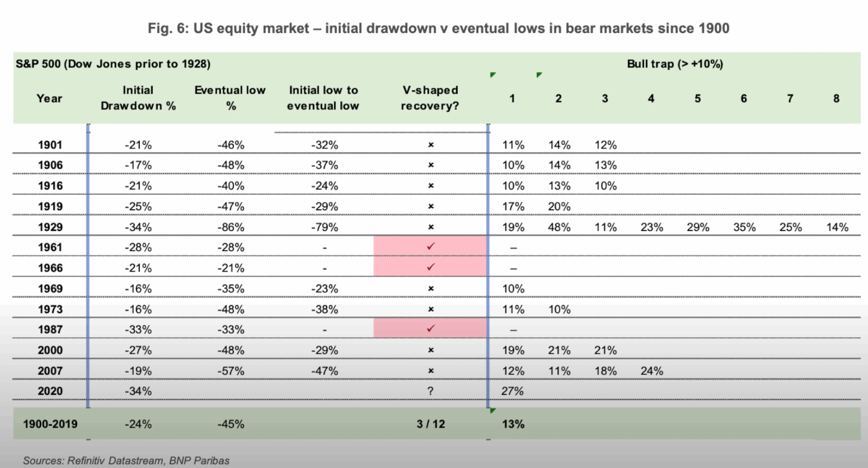Select the 'Eventual low %' column header
This screenshot has width=868, height=468.
click(230, 98)
